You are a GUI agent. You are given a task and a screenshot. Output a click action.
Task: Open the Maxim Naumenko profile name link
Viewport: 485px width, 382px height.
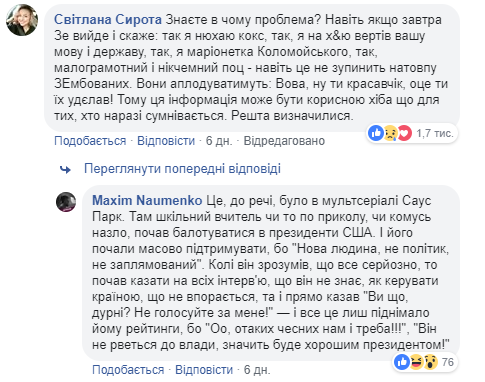pyautogui.click(x=147, y=200)
